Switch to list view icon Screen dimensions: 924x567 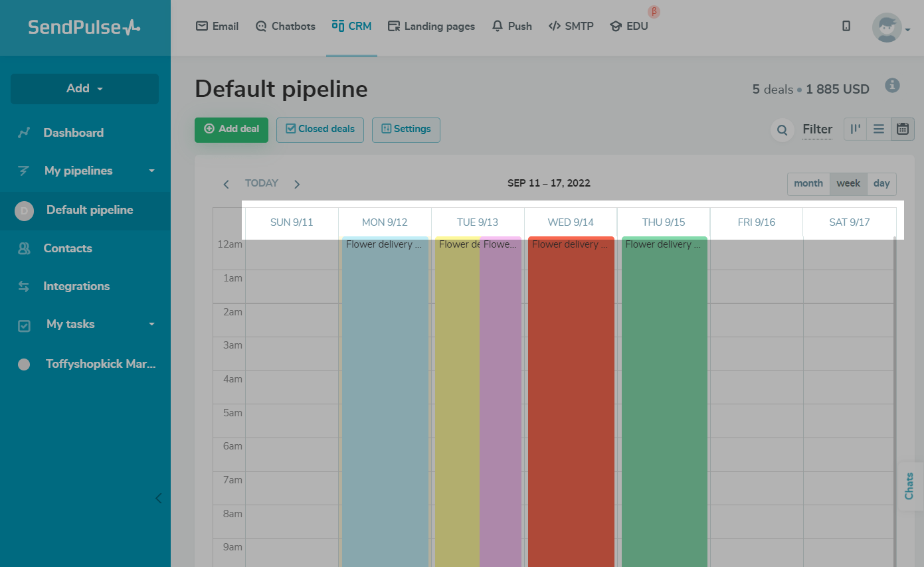879,129
